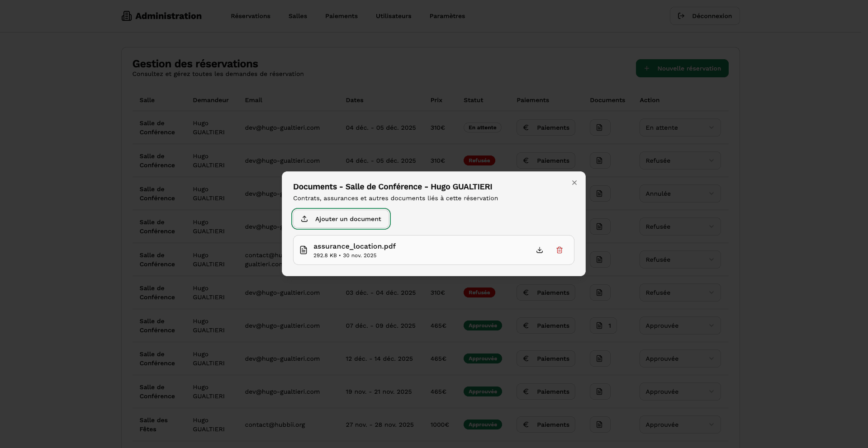Click the Nouvelle réservation button
The image size is (868, 448).
tap(682, 68)
